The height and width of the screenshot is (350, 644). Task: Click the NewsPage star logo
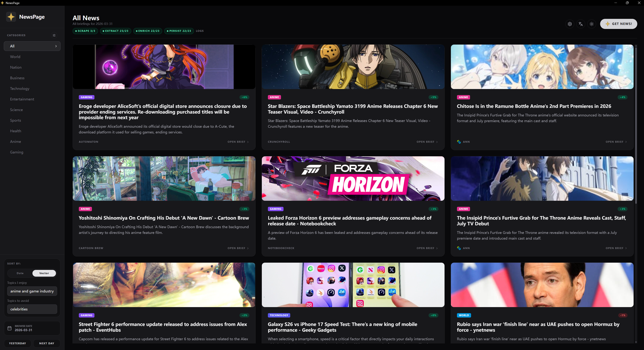pos(11,17)
